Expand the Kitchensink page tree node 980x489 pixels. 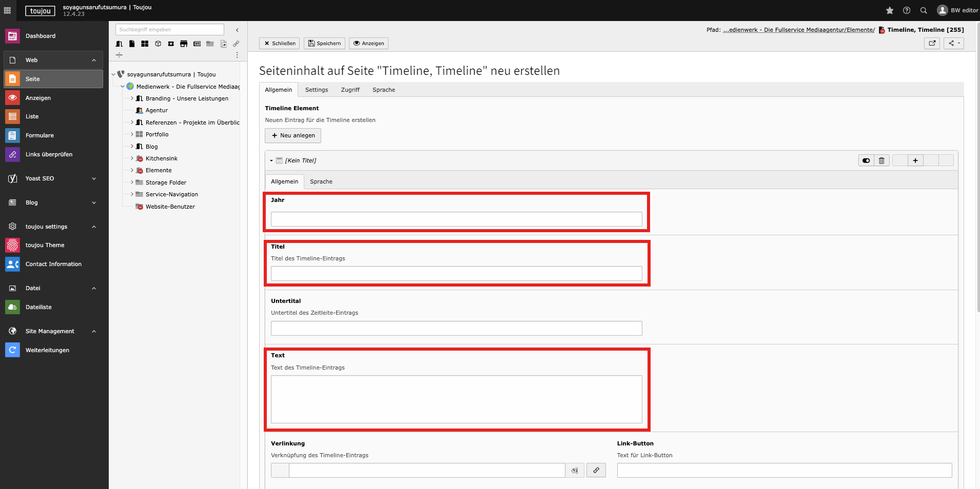click(x=132, y=158)
